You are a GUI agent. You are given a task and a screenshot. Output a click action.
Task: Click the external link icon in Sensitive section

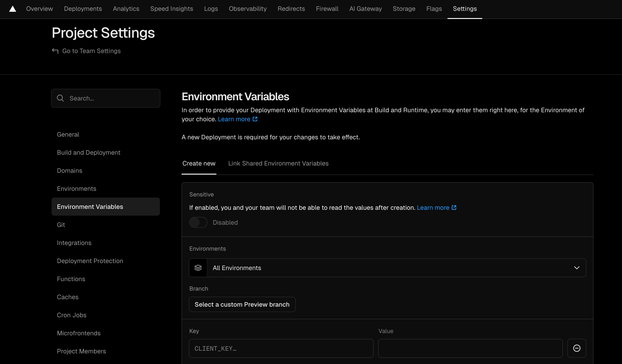click(x=454, y=208)
